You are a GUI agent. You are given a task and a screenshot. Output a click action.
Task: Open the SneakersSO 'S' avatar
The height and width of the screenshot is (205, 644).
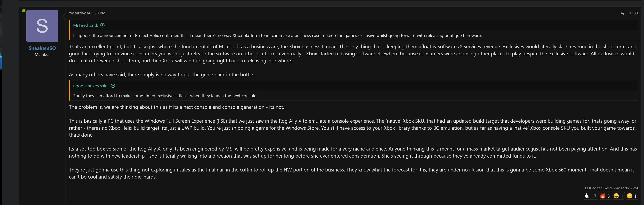(x=42, y=26)
